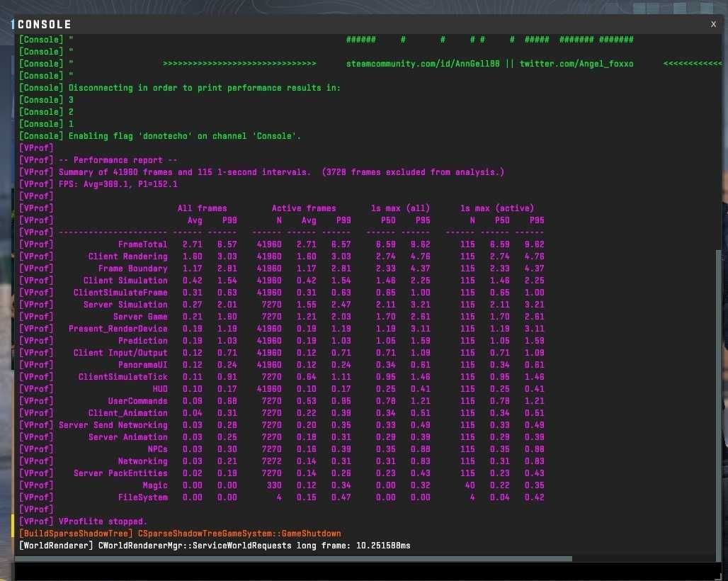The height and width of the screenshot is (581, 728).
Task: Click the horizontal scrollbar of the console
Action: [x=293, y=559]
